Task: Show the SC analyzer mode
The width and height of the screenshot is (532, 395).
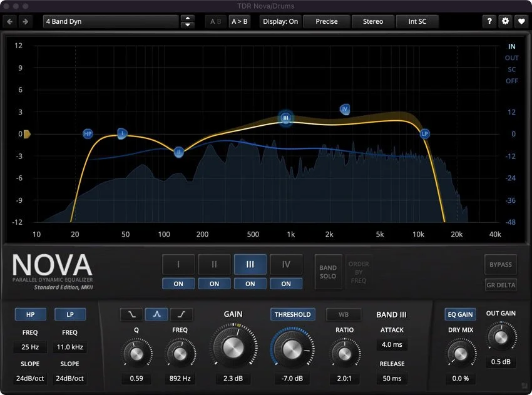Action: click(x=511, y=69)
